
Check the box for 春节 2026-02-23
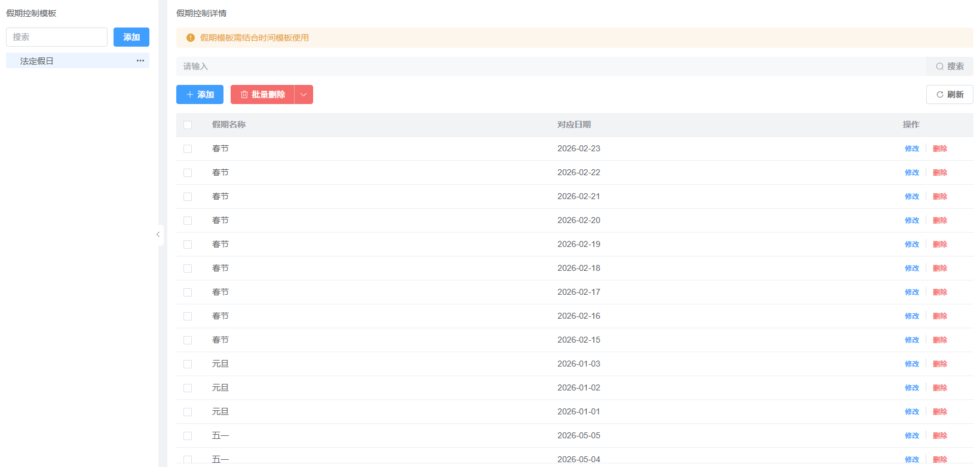(188, 149)
